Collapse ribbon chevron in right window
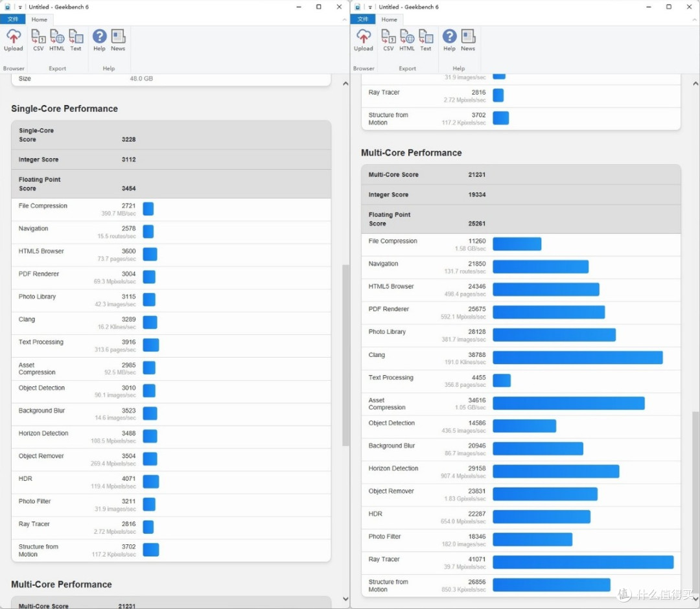 694,19
